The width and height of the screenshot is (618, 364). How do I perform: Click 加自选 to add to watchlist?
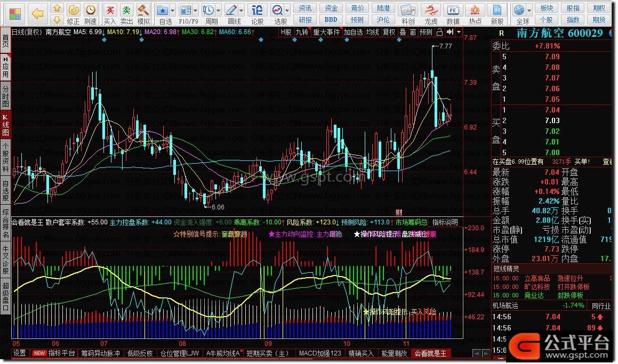353,33
